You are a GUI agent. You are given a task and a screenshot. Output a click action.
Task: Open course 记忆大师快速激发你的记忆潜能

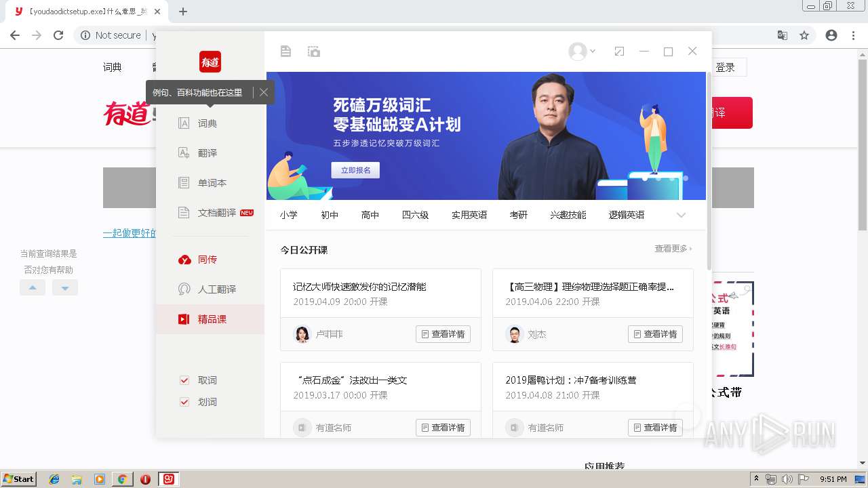(359, 287)
